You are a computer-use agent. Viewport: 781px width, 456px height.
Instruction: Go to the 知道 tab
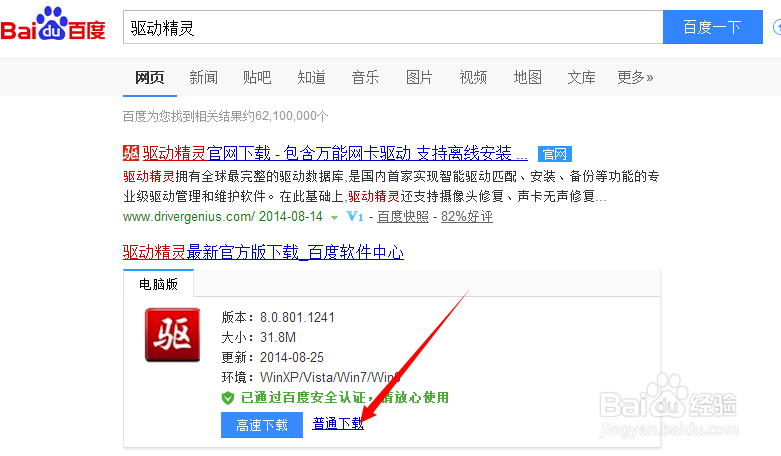tap(311, 78)
